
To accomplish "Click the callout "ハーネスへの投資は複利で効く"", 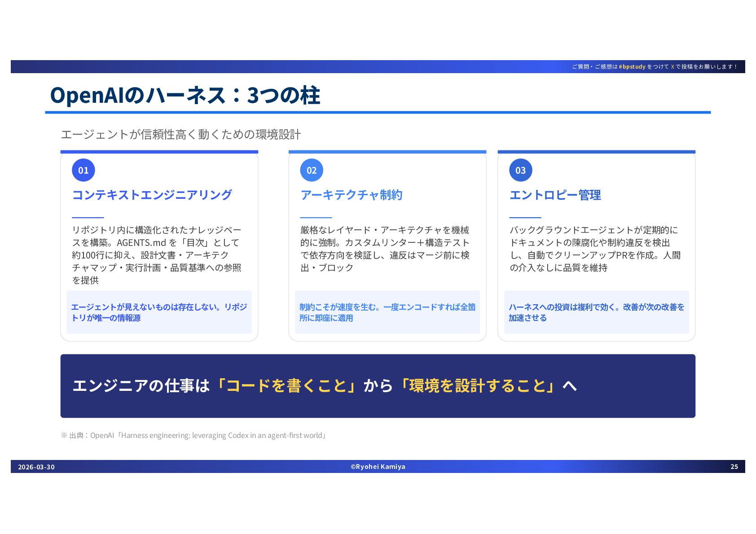I will pyautogui.click(x=597, y=312).
